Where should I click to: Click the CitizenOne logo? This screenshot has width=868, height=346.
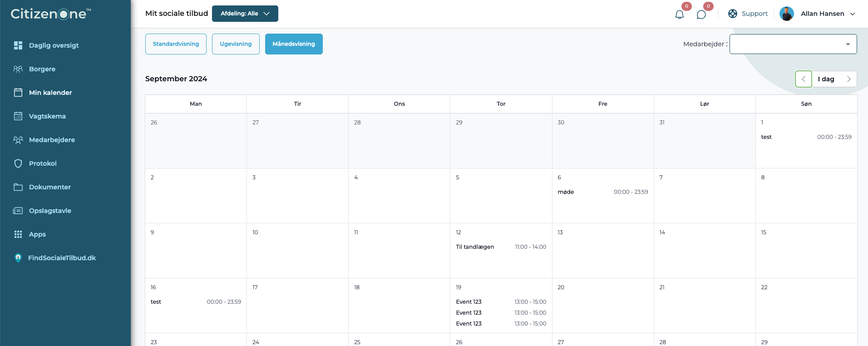[51, 14]
